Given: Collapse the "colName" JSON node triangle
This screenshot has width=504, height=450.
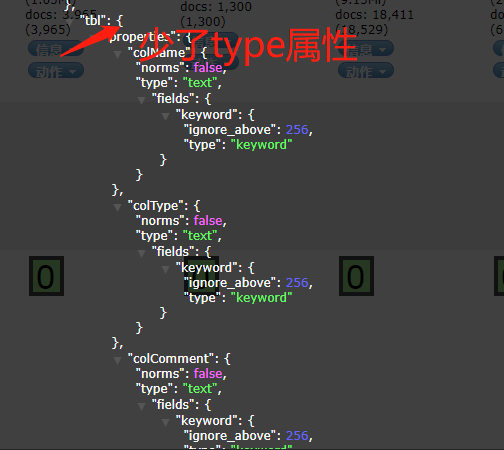Looking at the screenshot, I should [x=117, y=54].
